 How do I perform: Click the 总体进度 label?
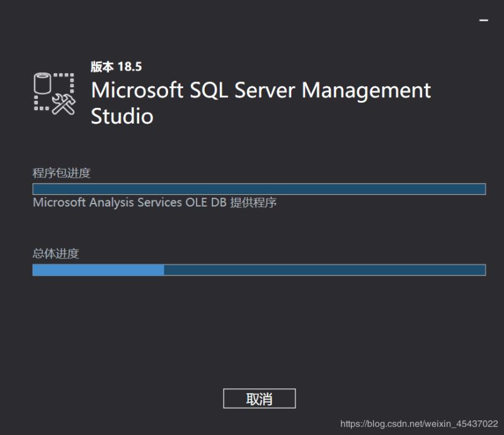click(55, 253)
